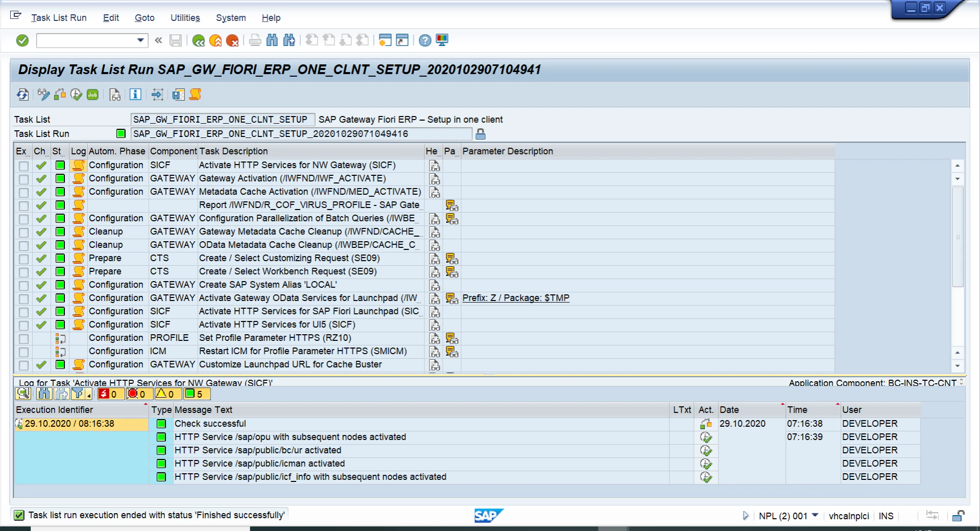Open the Goto menu
This screenshot has height=531, width=980.
coord(145,18)
